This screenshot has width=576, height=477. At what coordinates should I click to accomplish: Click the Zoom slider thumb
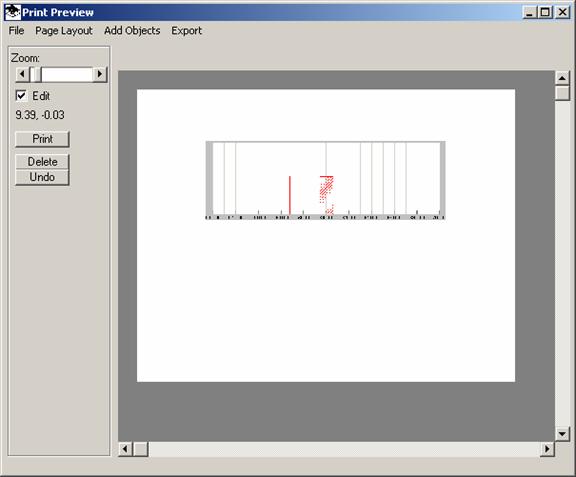coord(36,74)
